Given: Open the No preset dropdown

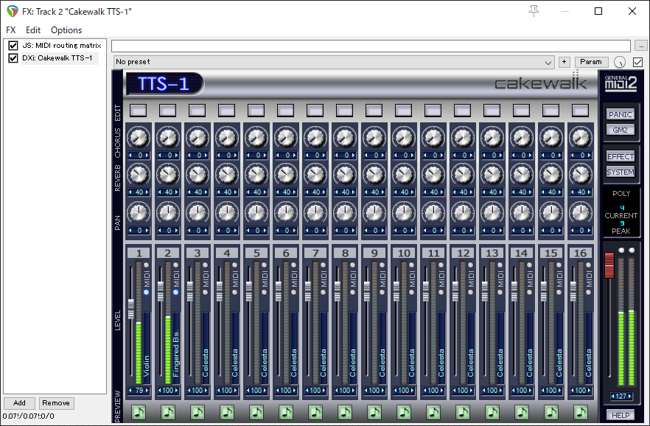Looking at the screenshot, I should coord(334,62).
